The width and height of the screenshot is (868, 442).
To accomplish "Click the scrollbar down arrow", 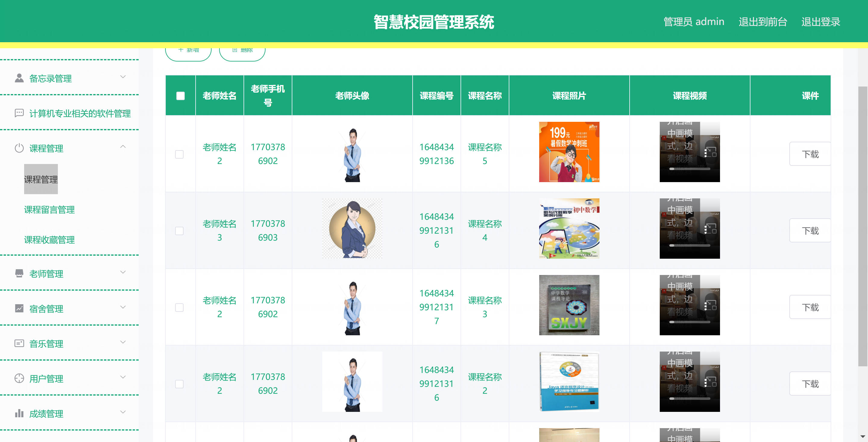I will coord(863,437).
